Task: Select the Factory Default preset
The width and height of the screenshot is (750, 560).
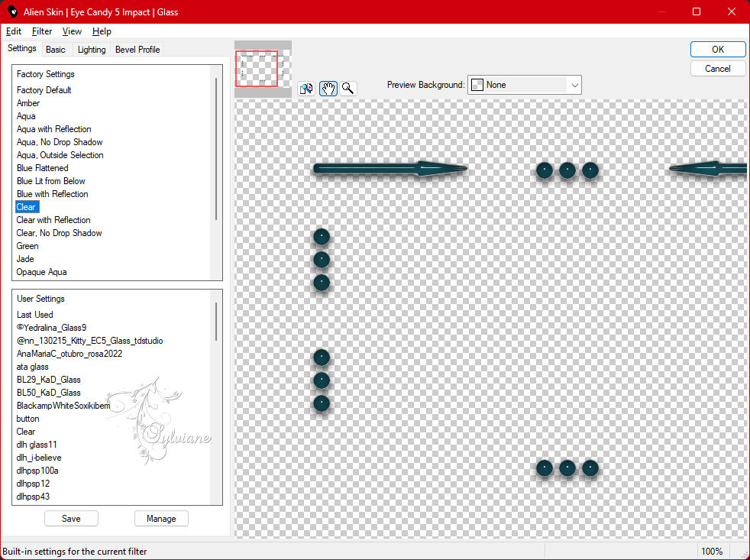Action: pyautogui.click(x=44, y=90)
